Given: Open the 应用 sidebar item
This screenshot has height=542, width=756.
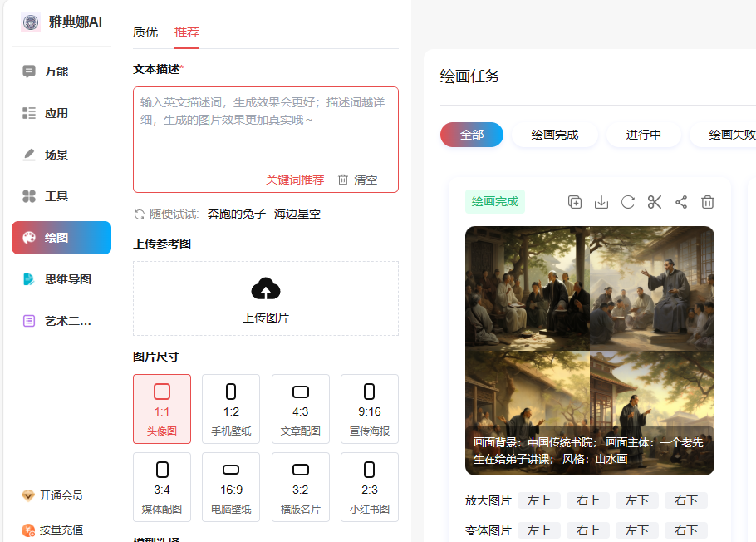Looking at the screenshot, I should pos(61,113).
